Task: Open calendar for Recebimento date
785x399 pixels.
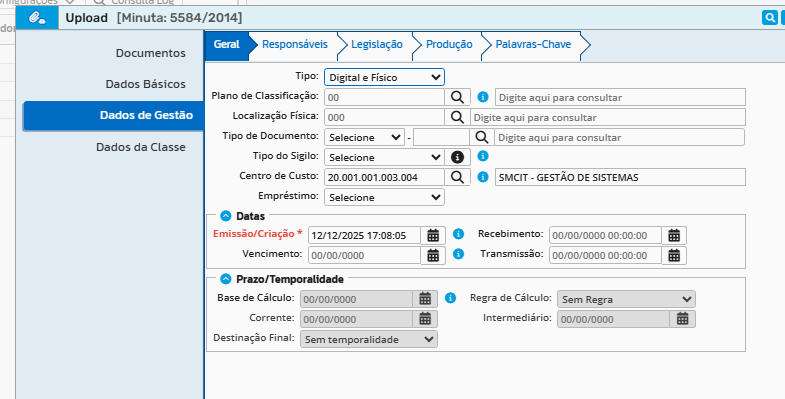Action: [x=674, y=235]
